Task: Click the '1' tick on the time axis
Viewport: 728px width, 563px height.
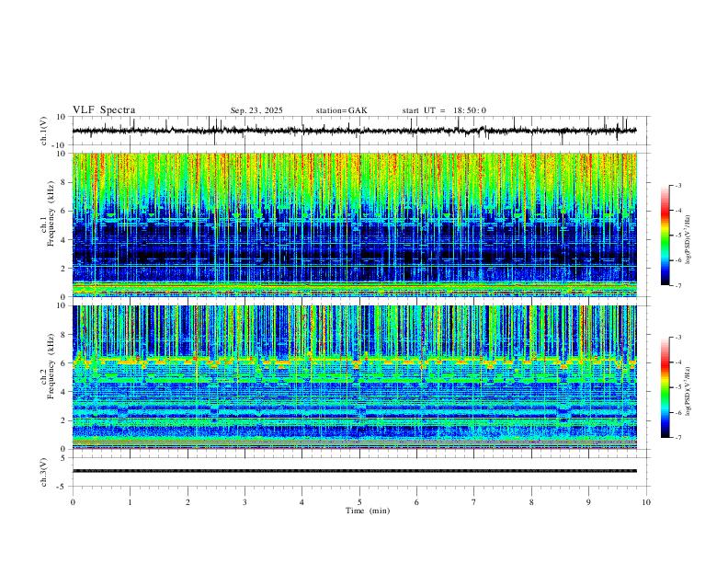Action: (130, 502)
